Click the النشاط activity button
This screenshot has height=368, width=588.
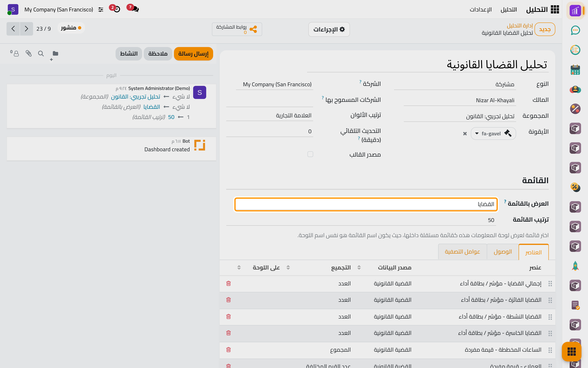tap(129, 54)
